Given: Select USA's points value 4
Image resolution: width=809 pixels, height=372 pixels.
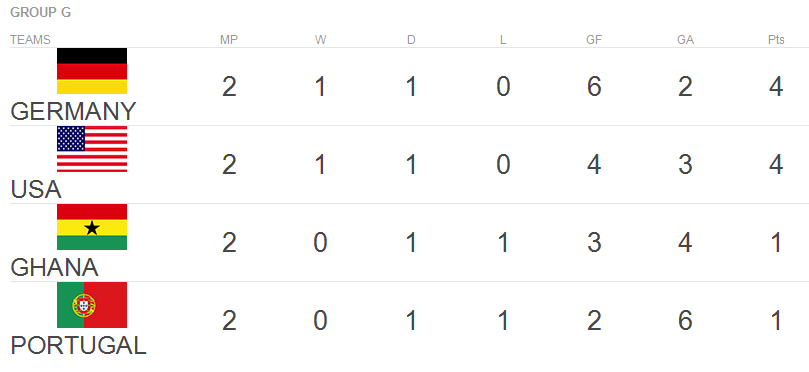Looking at the screenshot, I should point(776,165).
